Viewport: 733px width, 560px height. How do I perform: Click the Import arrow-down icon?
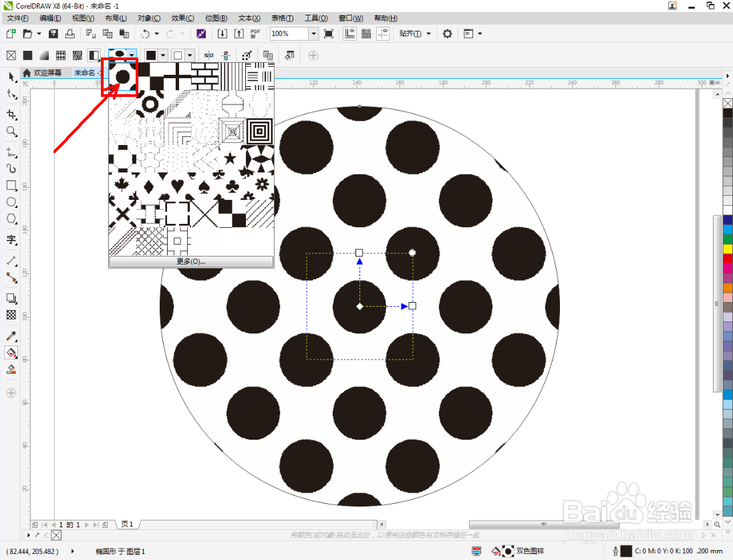(x=223, y=33)
